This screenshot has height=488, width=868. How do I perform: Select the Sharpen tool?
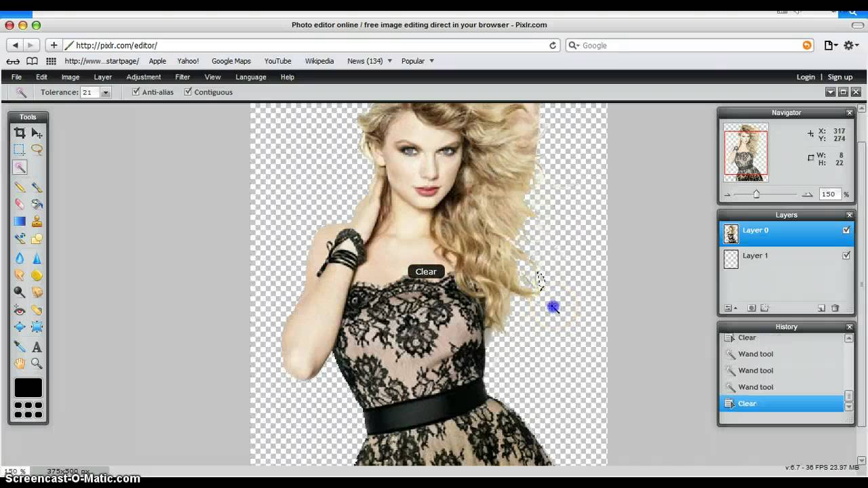tap(37, 258)
